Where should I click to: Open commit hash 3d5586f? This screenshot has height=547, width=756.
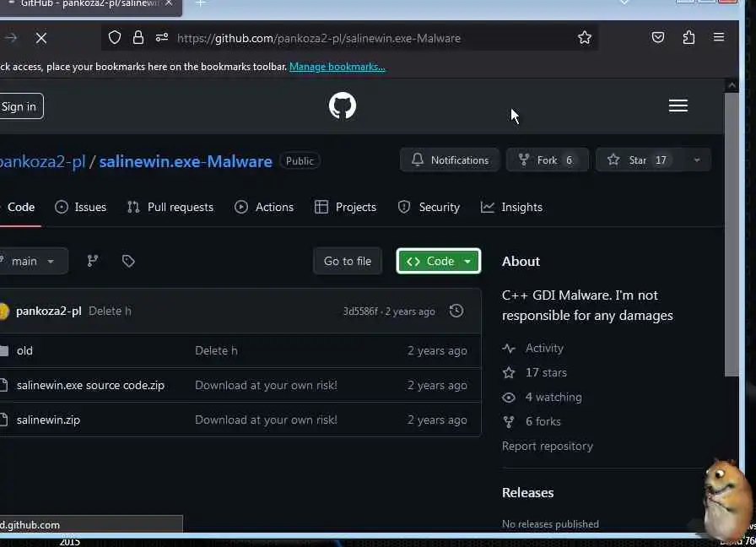pyautogui.click(x=360, y=311)
